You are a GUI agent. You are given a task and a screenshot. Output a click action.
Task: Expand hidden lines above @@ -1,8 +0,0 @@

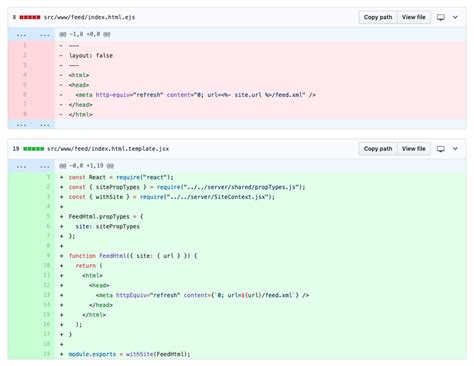pyautogui.click(x=31, y=35)
